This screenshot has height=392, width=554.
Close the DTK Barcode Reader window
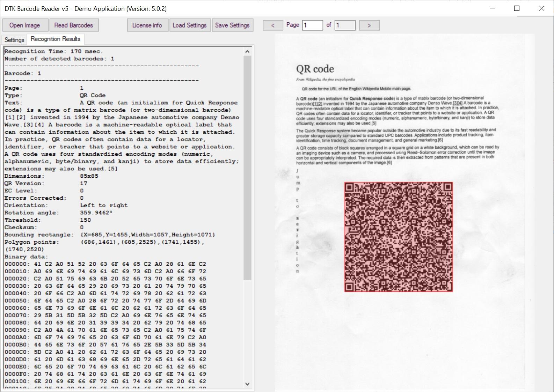(x=541, y=8)
